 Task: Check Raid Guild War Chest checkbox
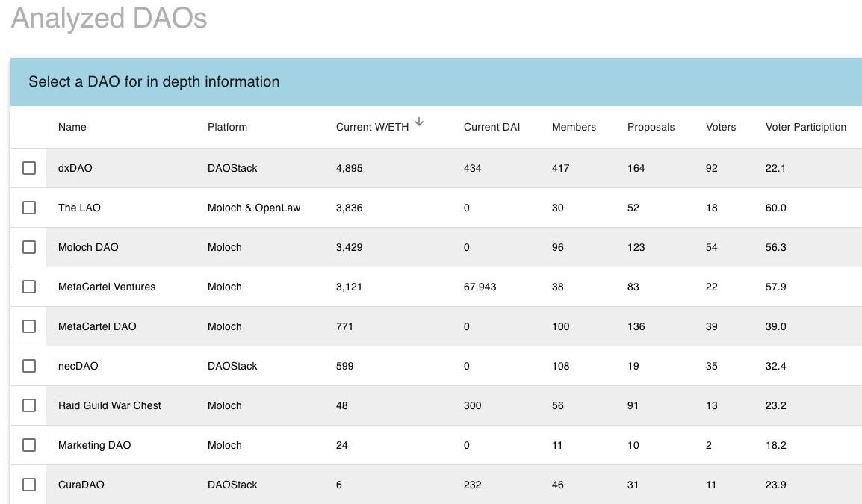coord(29,405)
